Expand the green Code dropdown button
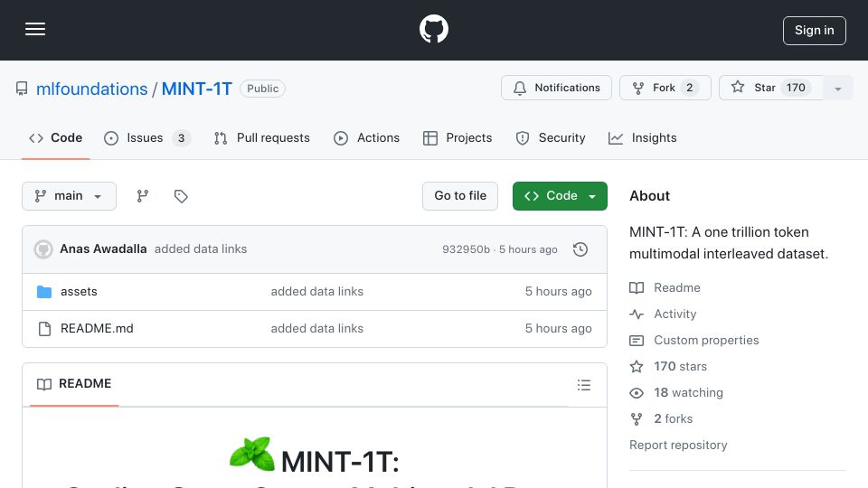Image resolution: width=868 pixels, height=488 pixels. tap(560, 196)
